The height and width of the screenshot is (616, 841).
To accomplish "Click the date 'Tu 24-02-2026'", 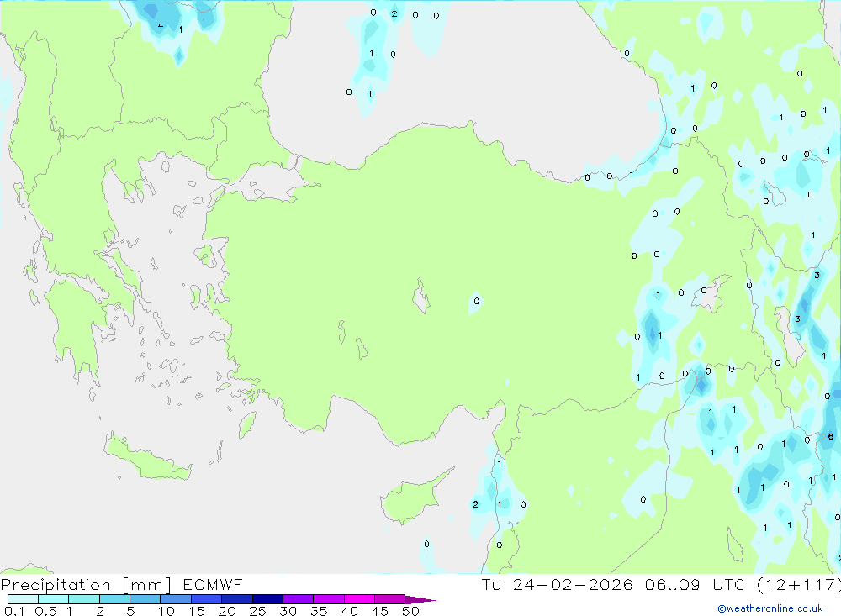I will [x=557, y=584].
